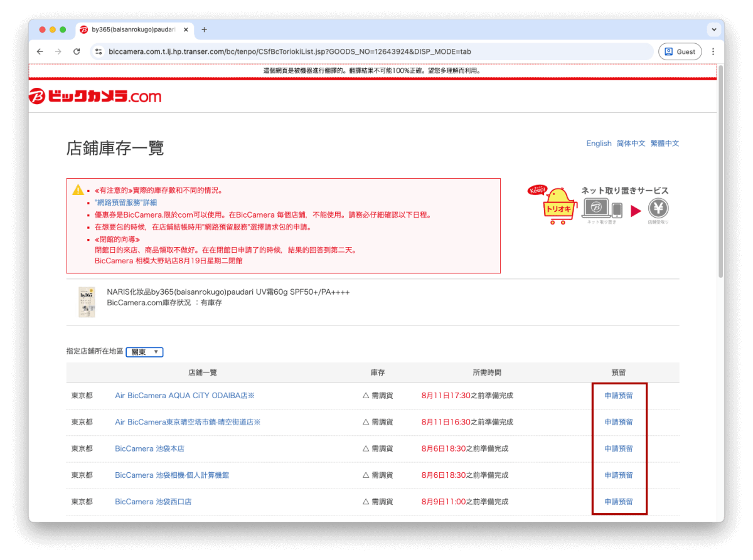Click 申請預留 for 東京晴空塔市鎮 store
This screenshot has height=560, width=753.
[x=619, y=422]
